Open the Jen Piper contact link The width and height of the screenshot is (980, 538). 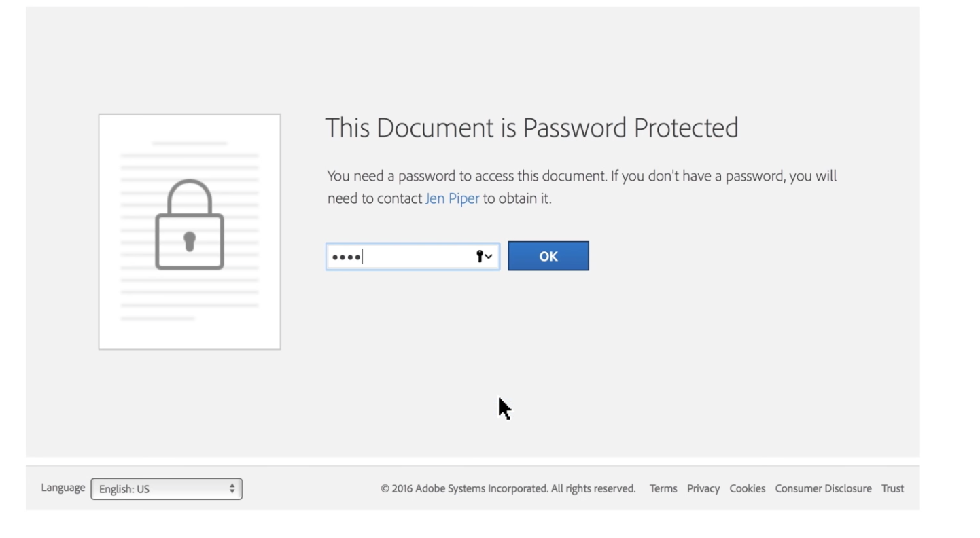tap(452, 199)
